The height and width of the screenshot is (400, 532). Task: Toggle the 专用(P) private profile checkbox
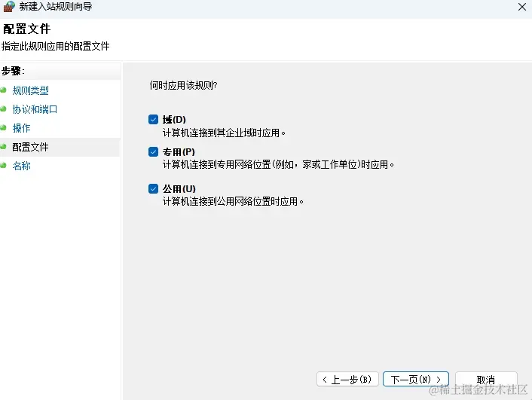pyautogui.click(x=154, y=151)
